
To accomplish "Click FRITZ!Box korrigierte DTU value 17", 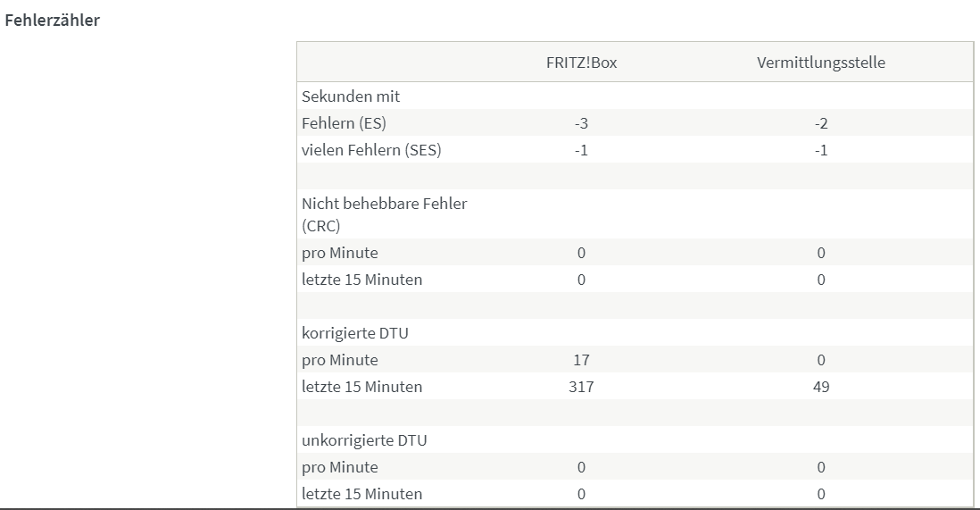I will (581, 360).
